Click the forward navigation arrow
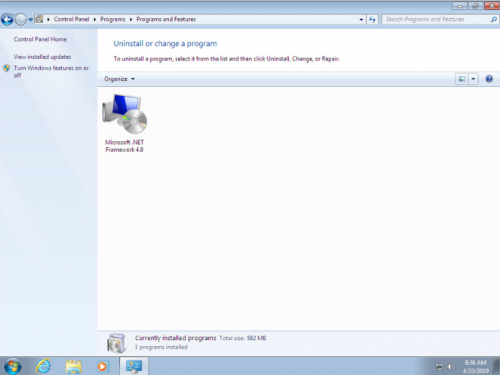The height and width of the screenshot is (375, 500). click(21, 20)
